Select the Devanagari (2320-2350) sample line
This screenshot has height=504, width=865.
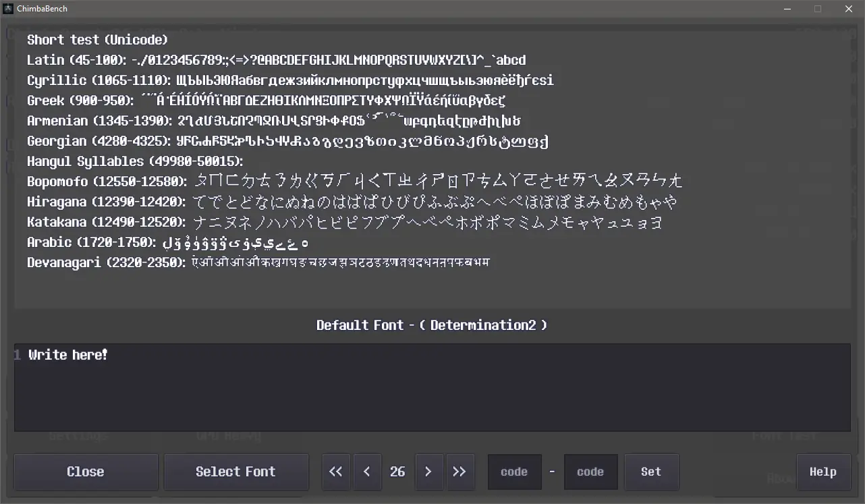(x=259, y=262)
